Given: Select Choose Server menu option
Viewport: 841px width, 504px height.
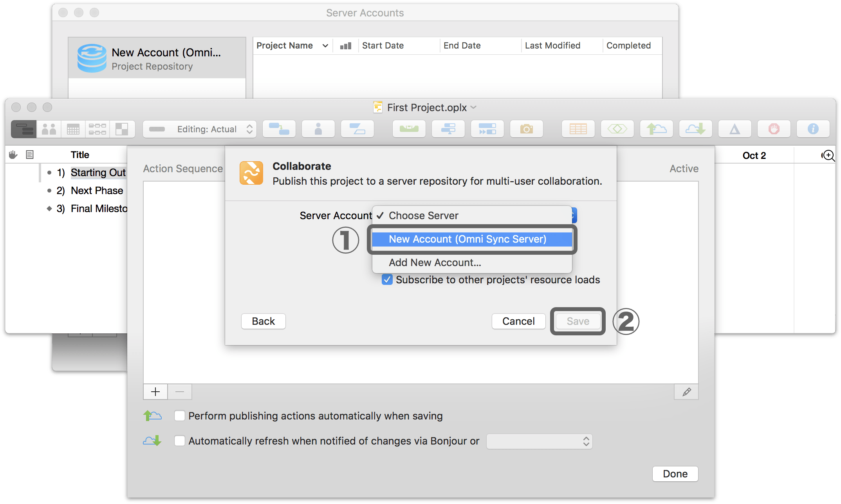Looking at the screenshot, I should 472,216.
